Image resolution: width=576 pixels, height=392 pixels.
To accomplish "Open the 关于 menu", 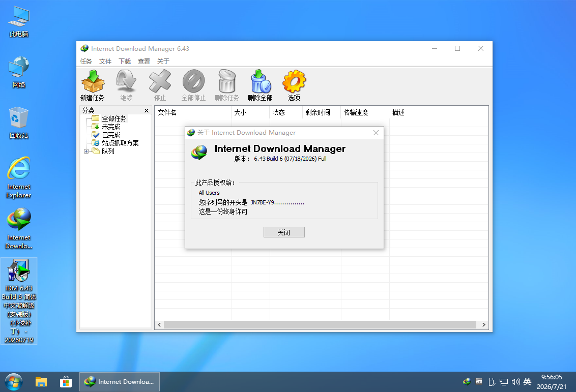I will pos(163,62).
